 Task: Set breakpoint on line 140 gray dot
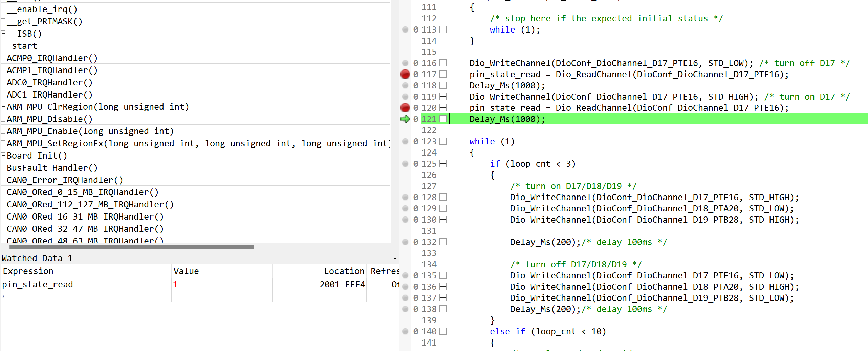tap(405, 331)
